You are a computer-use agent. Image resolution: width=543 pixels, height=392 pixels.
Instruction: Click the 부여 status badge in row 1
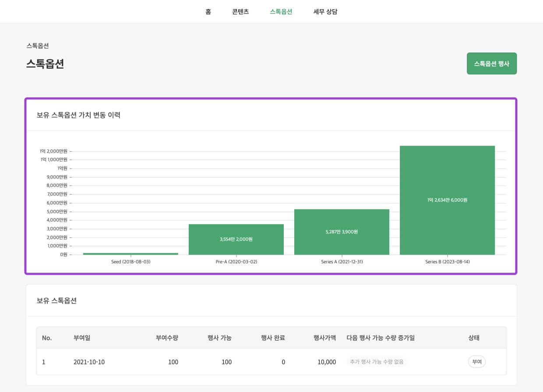click(476, 362)
